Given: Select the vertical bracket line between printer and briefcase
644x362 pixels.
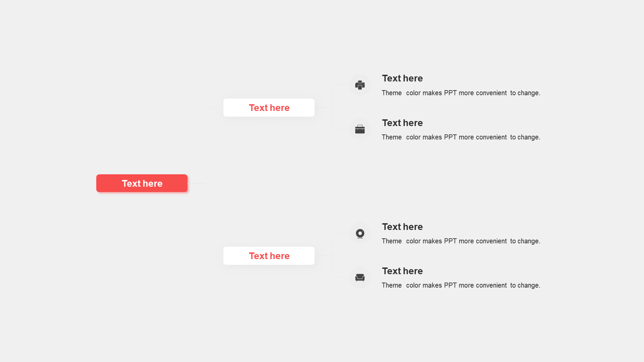Looking at the screenshot, I should pos(332,107).
